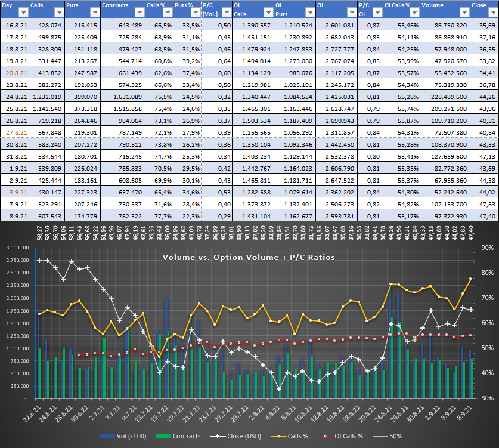Select OI cell 2.117.205

tap(337, 73)
